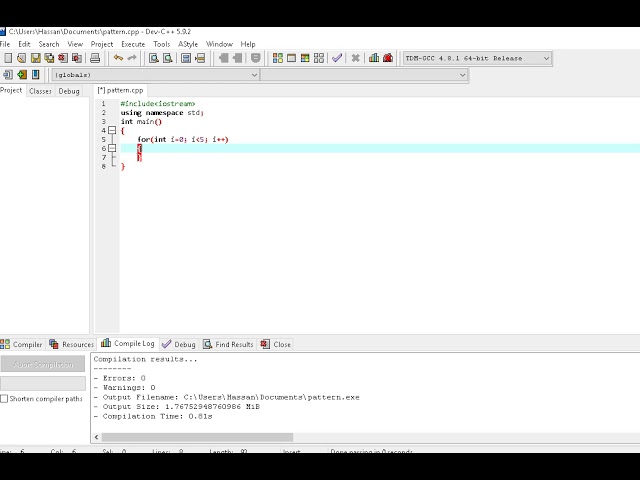Click the Goto bookmarks icon

click(x=36, y=75)
